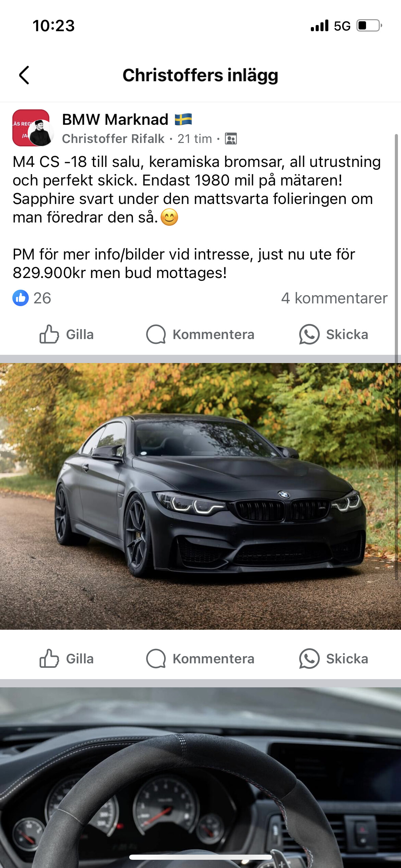
Task: Open the matte black BMW M4 photo
Action: 200,496
